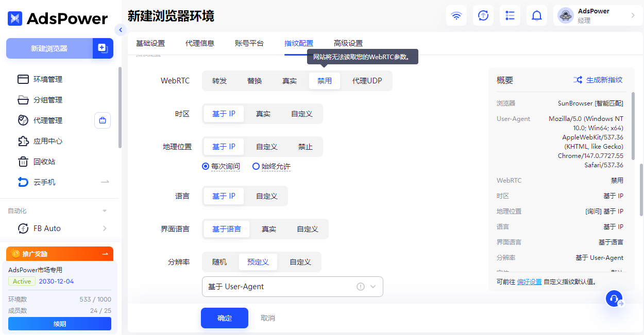
Task: Set 时区 to 自定义
Action: click(302, 114)
